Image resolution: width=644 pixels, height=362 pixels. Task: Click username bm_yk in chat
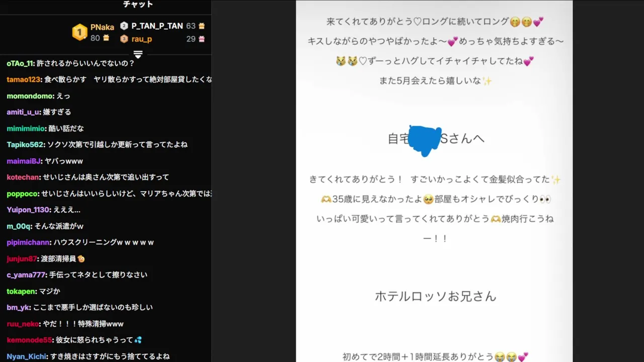pyautogui.click(x=18, y=307)
